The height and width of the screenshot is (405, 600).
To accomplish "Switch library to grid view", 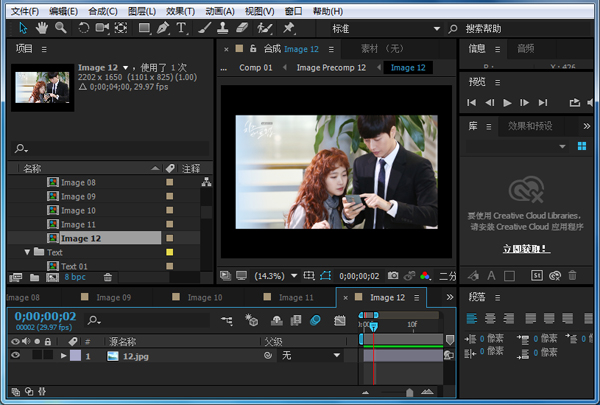I will coord(582,146).
